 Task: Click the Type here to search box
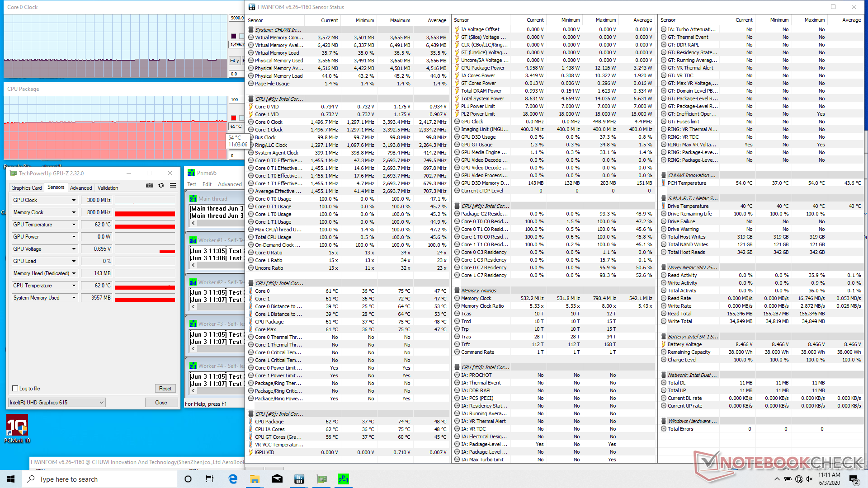(x=99, y=479)
